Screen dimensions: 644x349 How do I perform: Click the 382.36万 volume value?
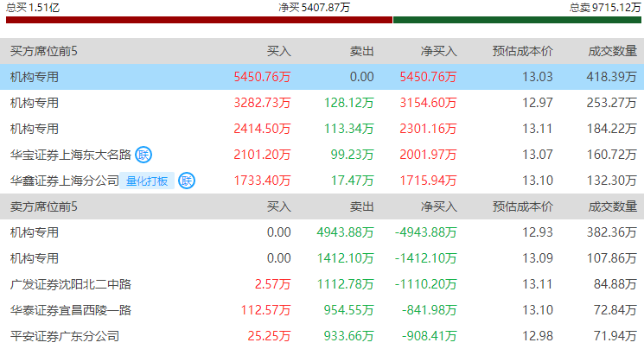tap(611, 232)
